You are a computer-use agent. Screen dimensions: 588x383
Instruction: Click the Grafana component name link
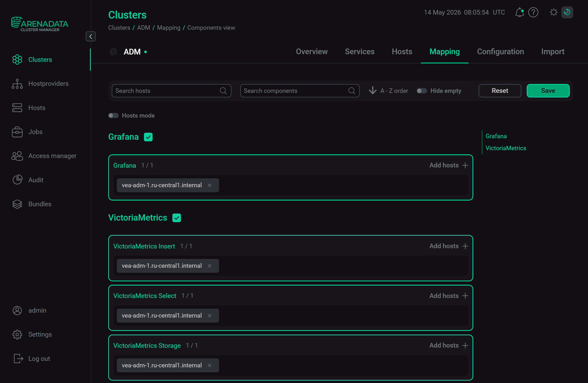125,166
